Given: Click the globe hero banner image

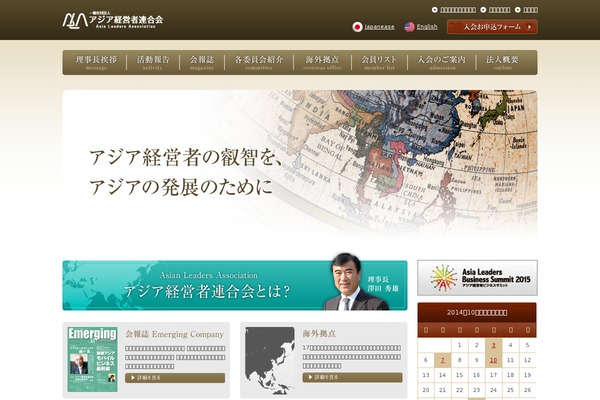Looking at the screenshot, I should [x=300, y=164].
